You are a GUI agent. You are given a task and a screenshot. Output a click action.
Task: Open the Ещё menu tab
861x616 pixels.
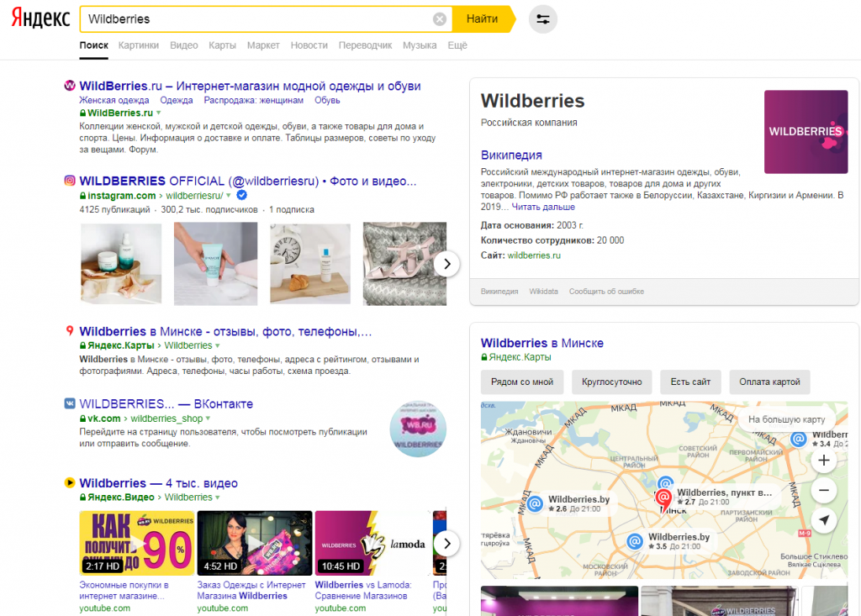457,45
